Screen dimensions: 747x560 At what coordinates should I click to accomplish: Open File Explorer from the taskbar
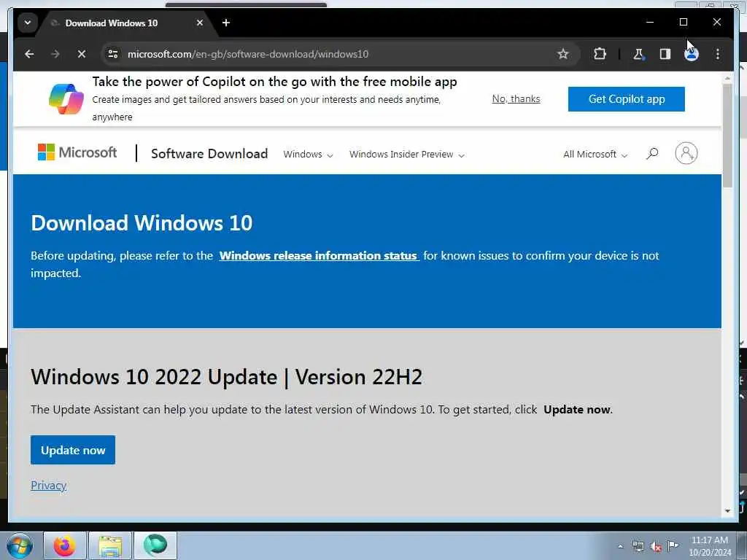click(x=110, y=545)
